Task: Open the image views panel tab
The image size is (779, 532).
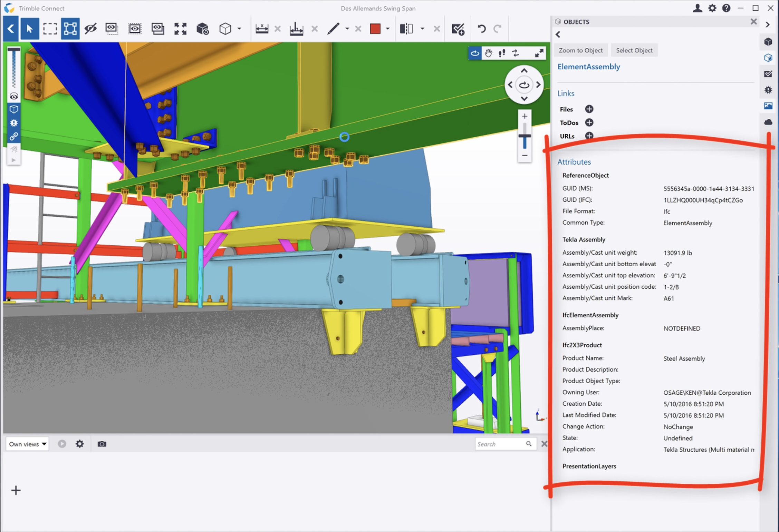Action: coord(768,106)
